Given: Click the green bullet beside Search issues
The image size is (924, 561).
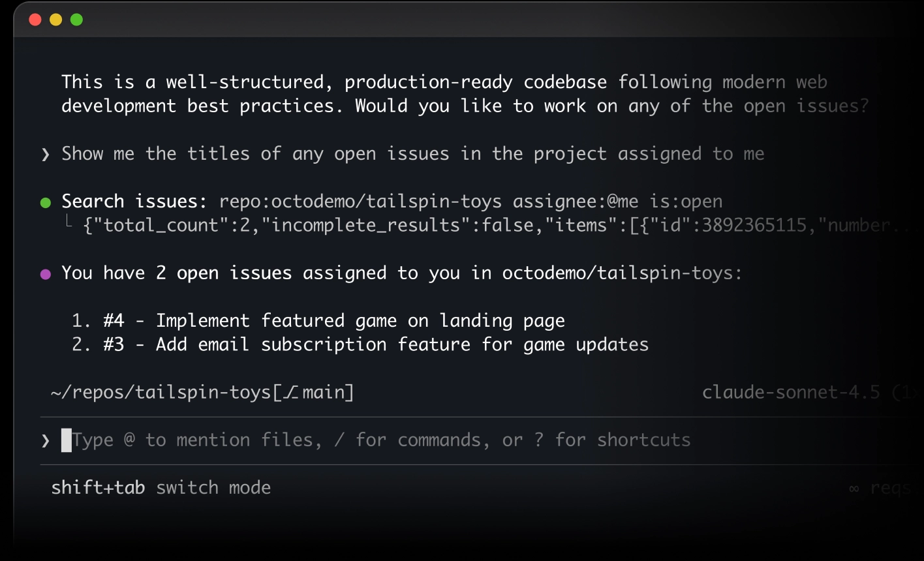Looking at the screenshot, I should point(45,202).
